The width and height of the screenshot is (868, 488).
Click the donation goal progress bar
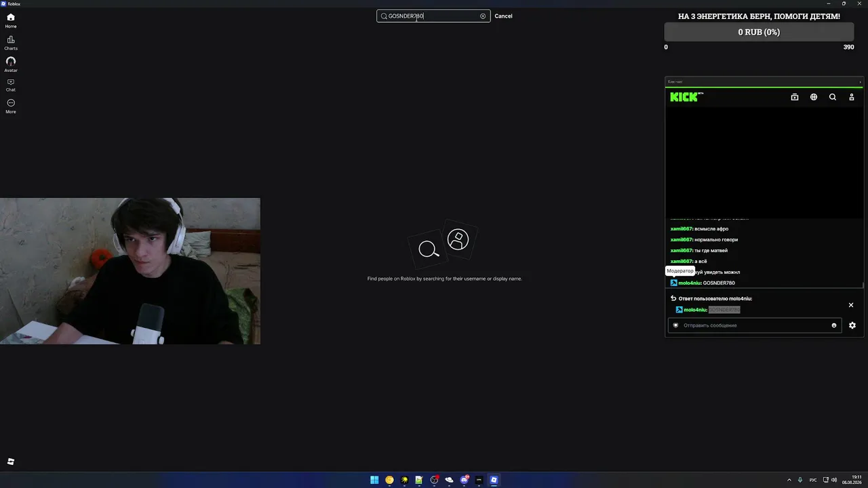point(759,32)
